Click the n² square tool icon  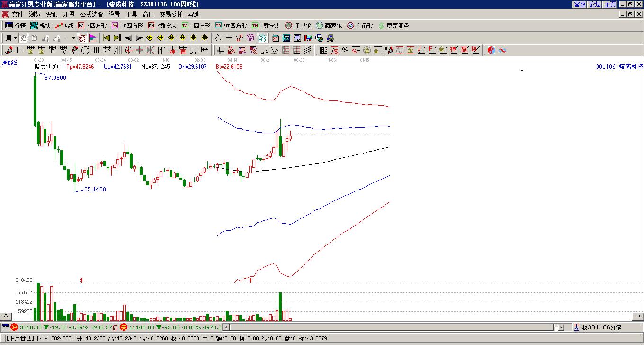pyautogui.click(x=107, y=50)
